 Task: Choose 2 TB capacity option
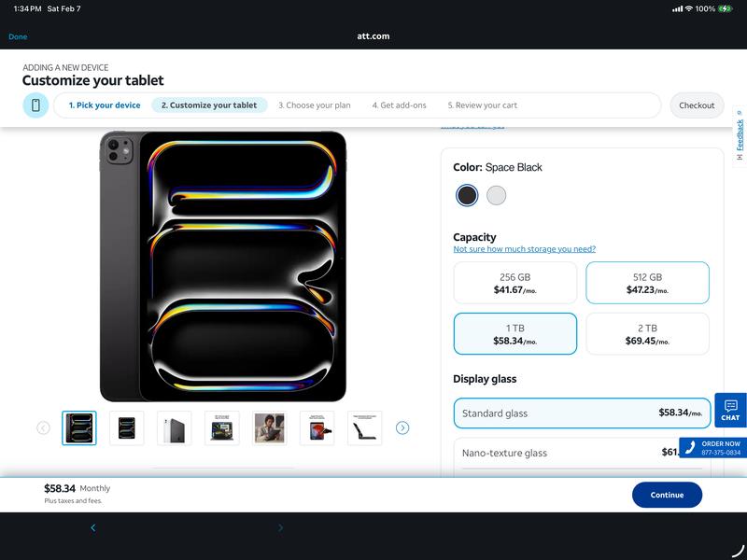coord(647,334)
